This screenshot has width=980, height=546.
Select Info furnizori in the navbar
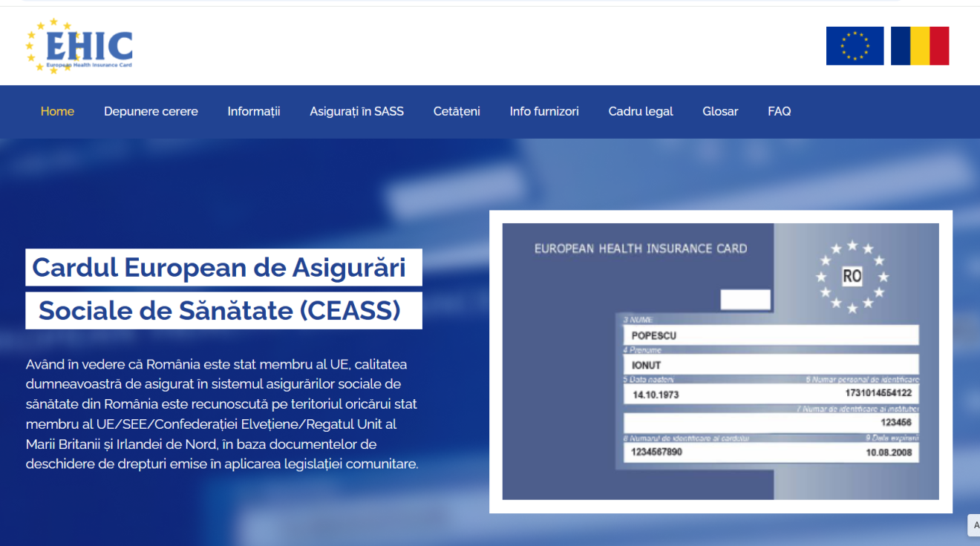pos(543,111)
